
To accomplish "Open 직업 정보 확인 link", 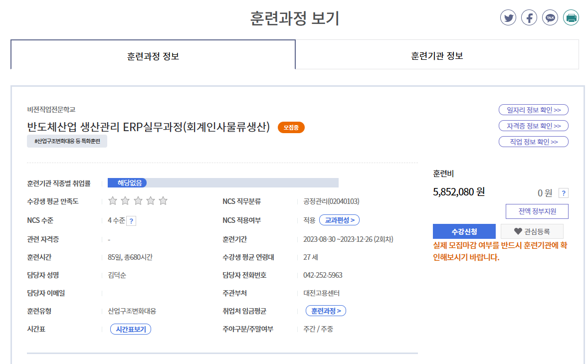I will pos(534,142).
